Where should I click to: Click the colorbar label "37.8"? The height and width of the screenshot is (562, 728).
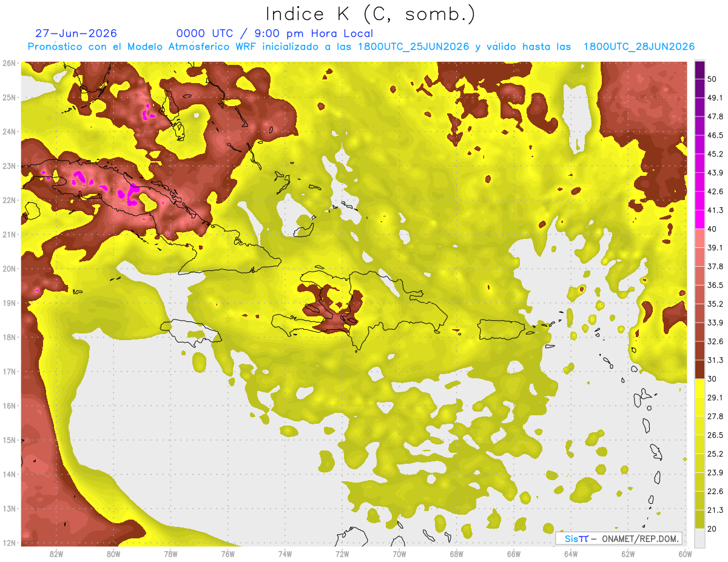click(x=715, y=266)
